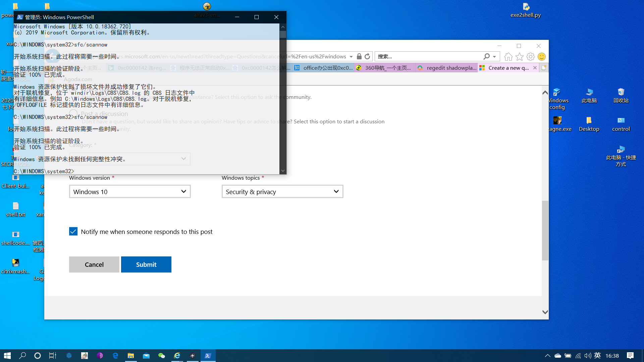Click the 英 input method indicator
Screen dimensions: 644x362
597,356
